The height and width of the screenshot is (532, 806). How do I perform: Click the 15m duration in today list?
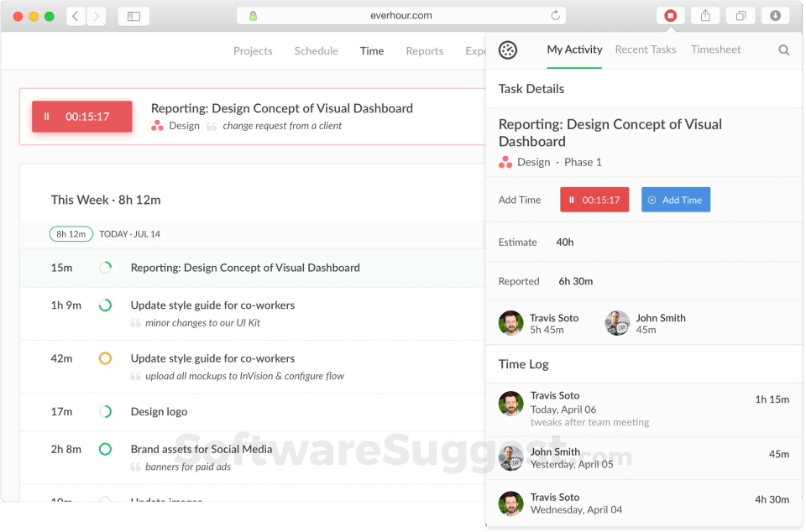pyautogui.click(x=61, y=268)
